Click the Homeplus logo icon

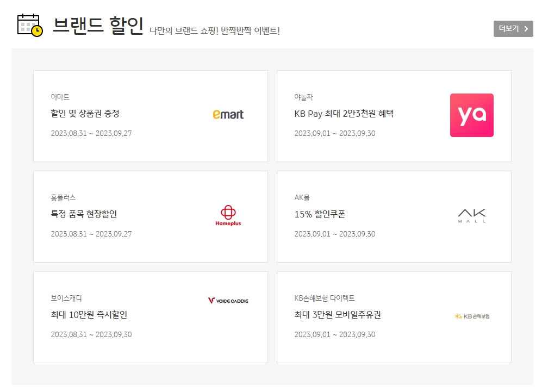tap(227, 215)
